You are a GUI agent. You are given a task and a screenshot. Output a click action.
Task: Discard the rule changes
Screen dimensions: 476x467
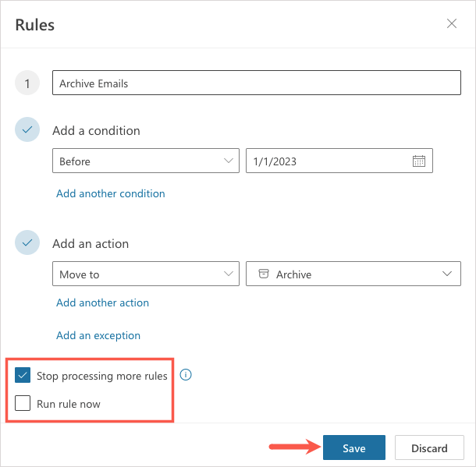click(430, 448)
